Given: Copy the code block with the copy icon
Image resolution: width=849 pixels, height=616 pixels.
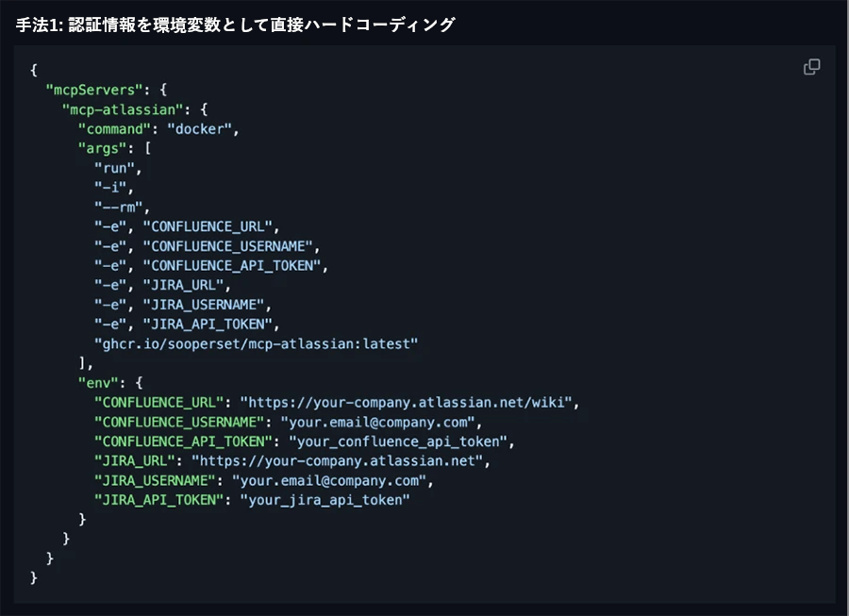Looking at the screenshot, I should tap(811, 67).
